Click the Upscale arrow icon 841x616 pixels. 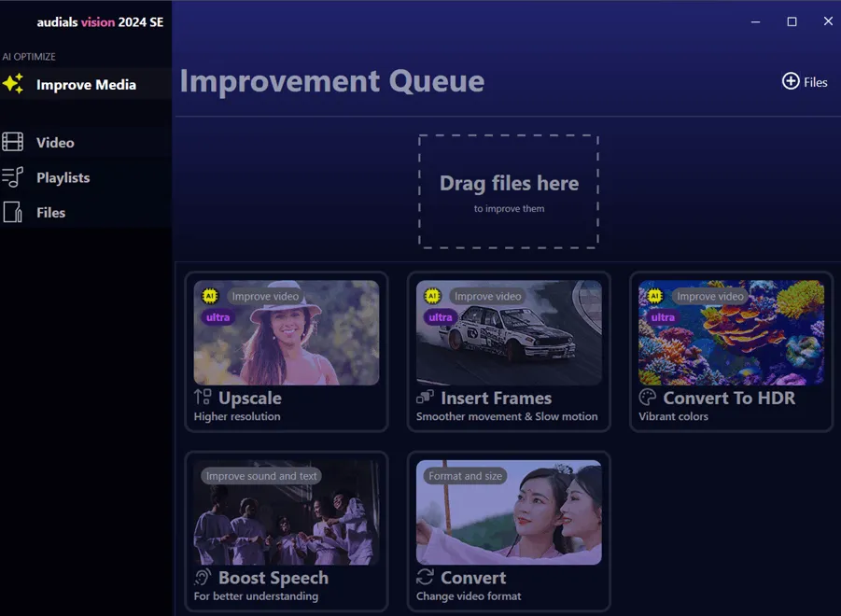coord(203,398)
